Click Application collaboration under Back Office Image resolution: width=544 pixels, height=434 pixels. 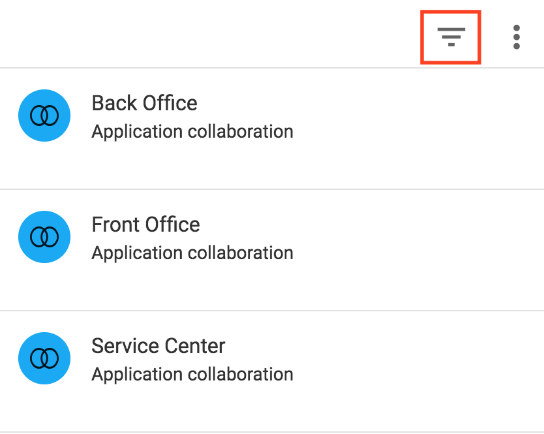pos(192,132)
